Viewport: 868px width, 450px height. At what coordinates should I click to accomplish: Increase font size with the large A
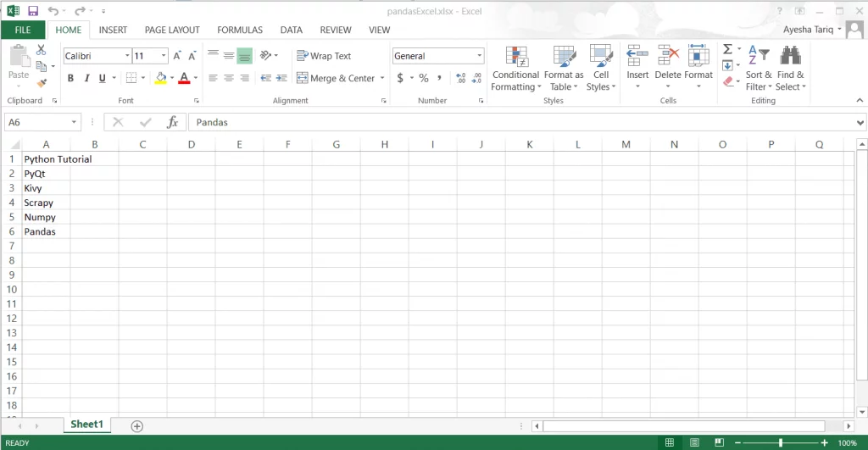tap(177, 56)
